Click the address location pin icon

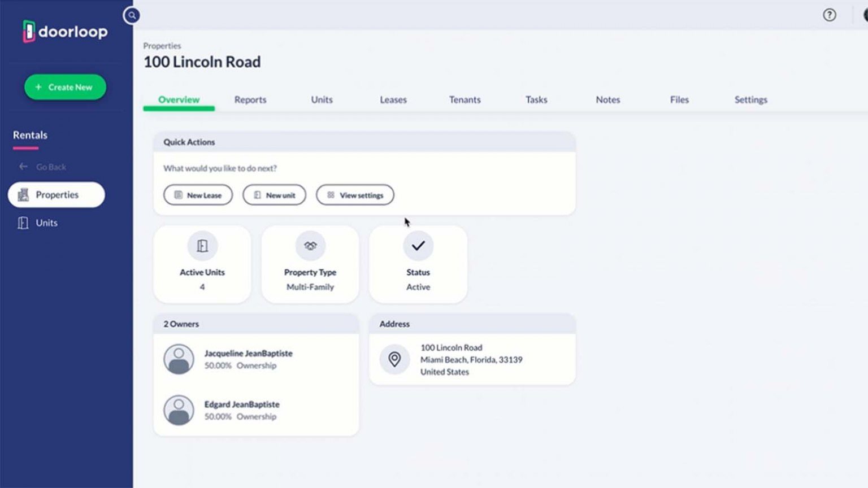[394, 359]
